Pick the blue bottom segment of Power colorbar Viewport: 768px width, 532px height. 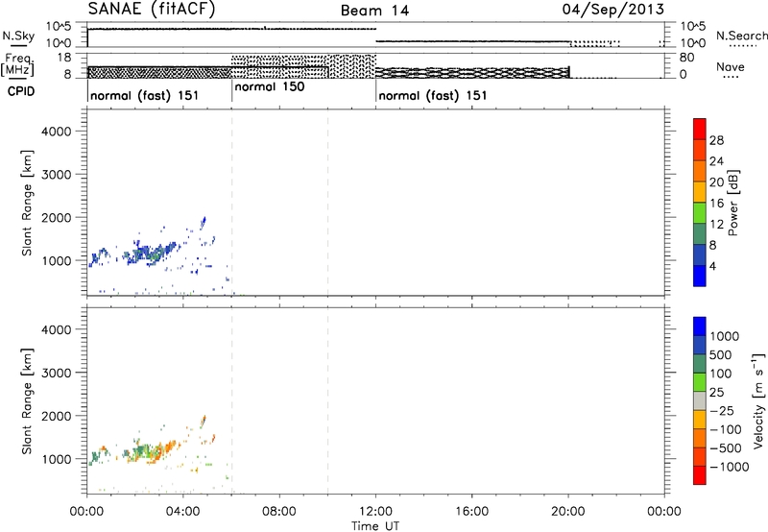pos(700,276)
